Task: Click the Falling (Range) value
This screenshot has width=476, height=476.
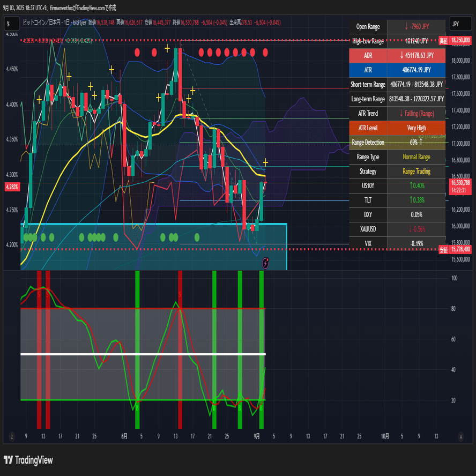Action: coord(416,114)
